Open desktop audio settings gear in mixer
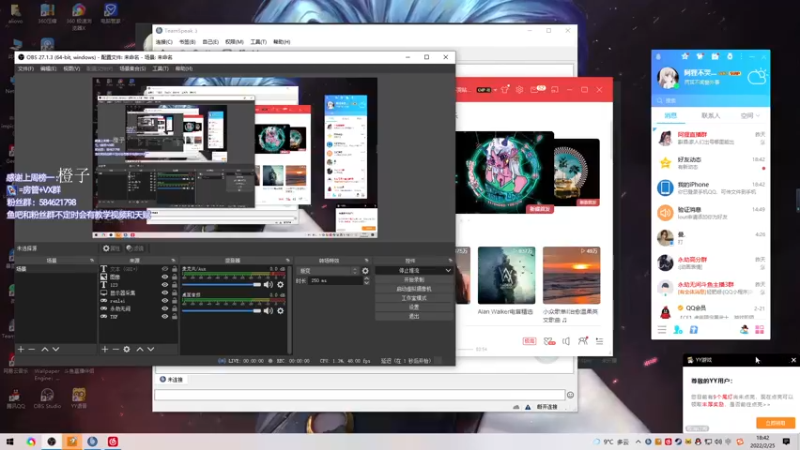Screen dimensions: 800x450 pyautogui.click(x=280, y=311)
